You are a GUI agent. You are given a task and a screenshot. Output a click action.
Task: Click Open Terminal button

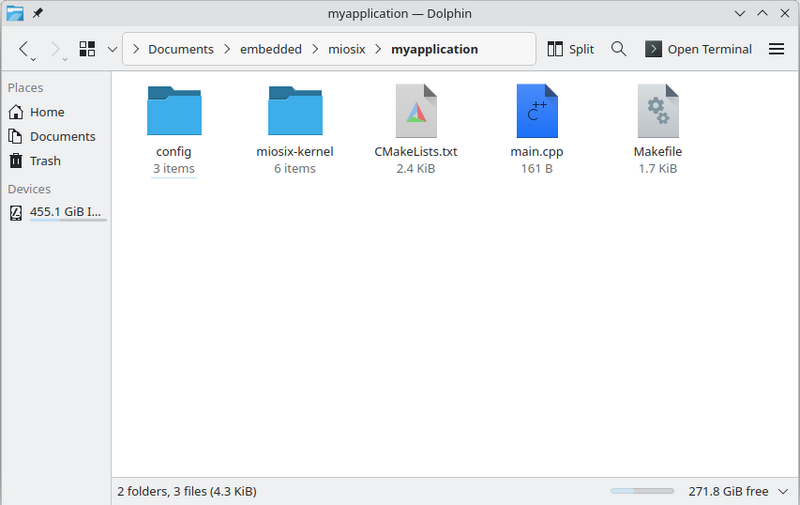(698, 49)
